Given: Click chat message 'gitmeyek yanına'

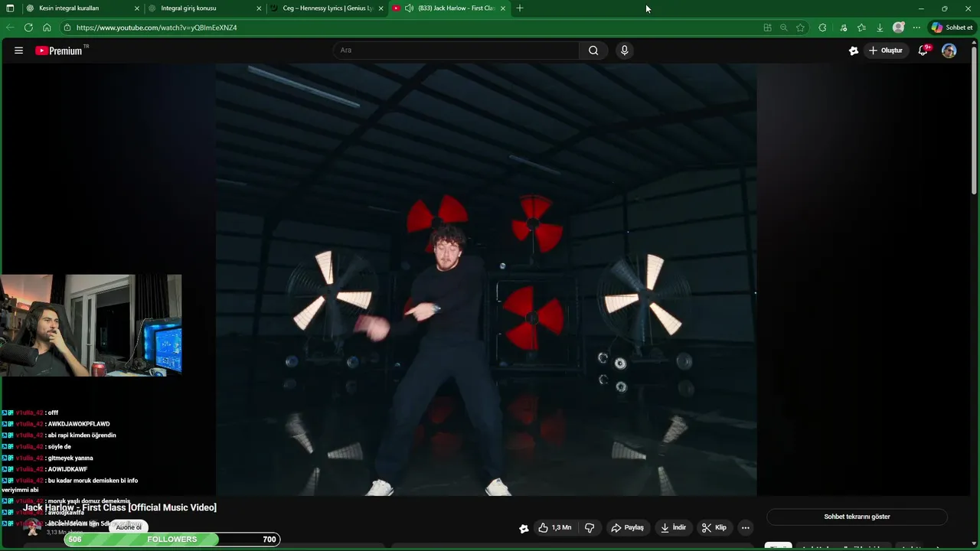Looking at the screenshot, I should [70, 458].
